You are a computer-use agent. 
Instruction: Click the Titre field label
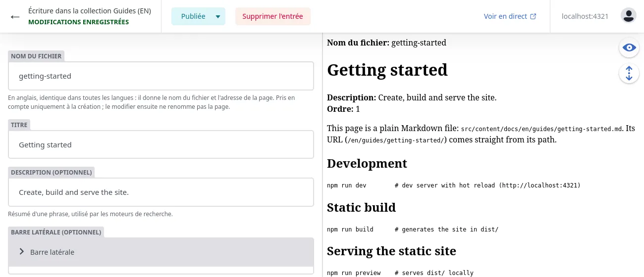pyautogui.click(x=19, y=125)
